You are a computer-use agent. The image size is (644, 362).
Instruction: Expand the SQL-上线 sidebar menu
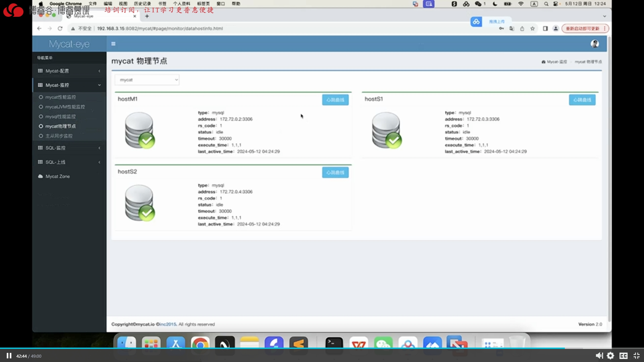69,162
